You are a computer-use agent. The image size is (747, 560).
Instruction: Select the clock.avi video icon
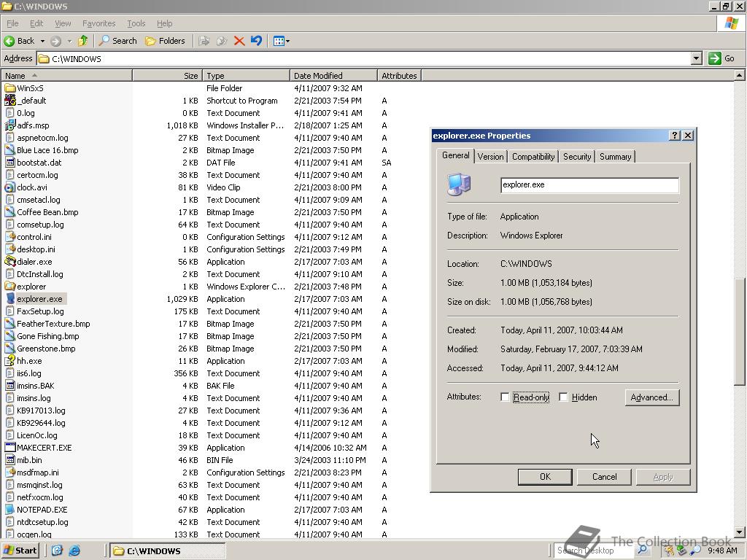(9, 187)
